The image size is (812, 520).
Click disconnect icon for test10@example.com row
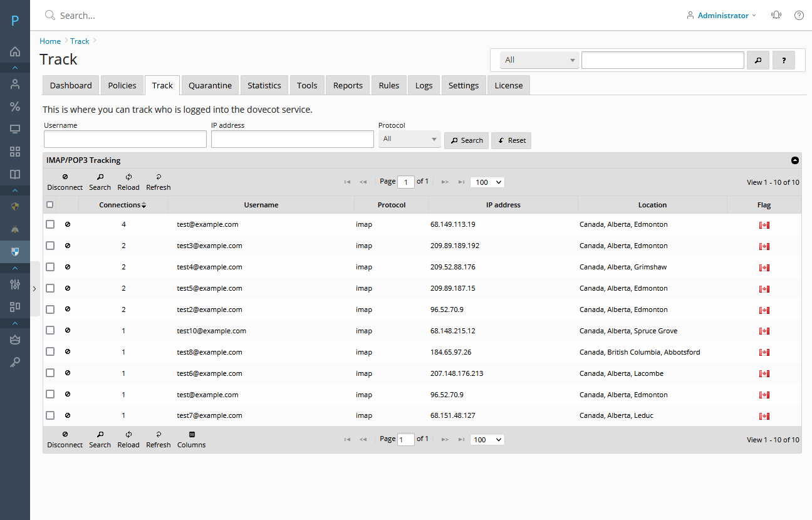tap(68, 331)
